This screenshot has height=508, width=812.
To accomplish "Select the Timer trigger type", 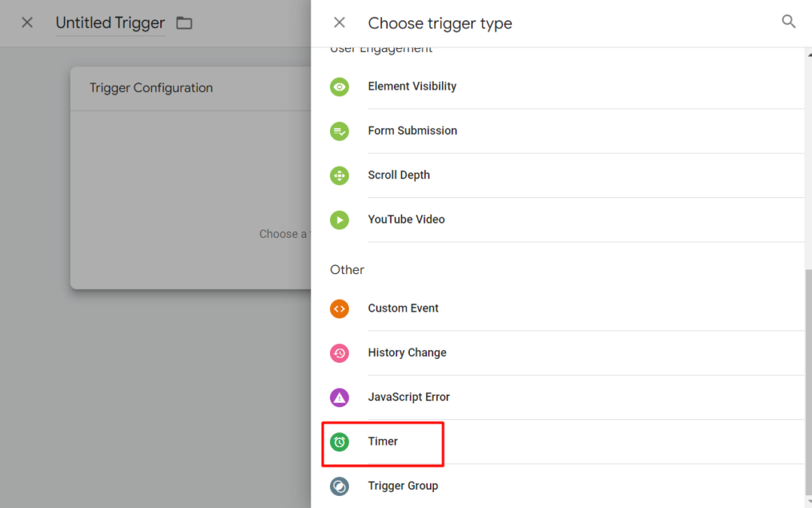I will pos(383,442).
